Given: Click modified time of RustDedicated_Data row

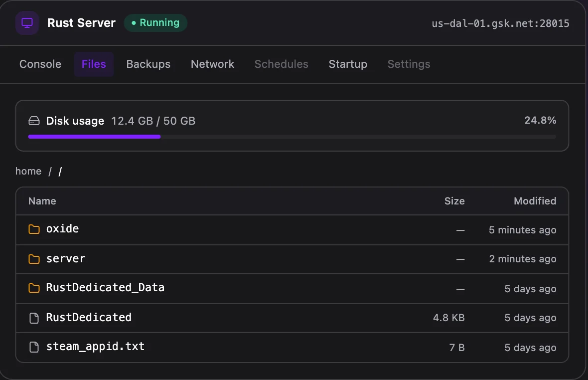Looking at the screenshot, I should click(530, 289).
